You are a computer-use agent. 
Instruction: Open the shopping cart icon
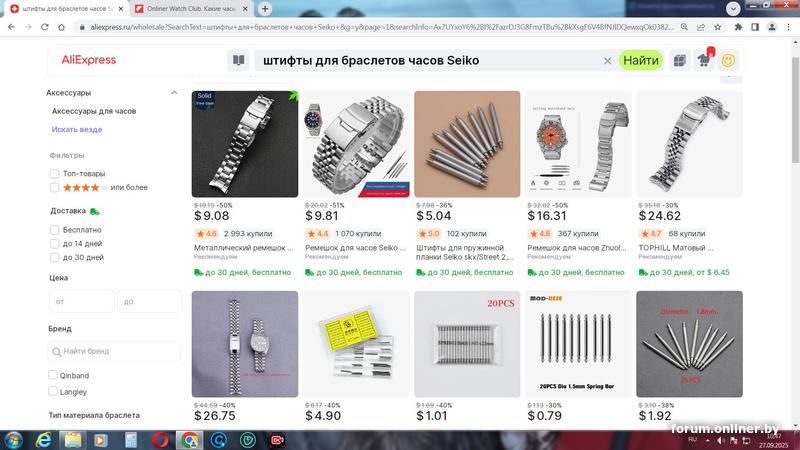point(704,60)
